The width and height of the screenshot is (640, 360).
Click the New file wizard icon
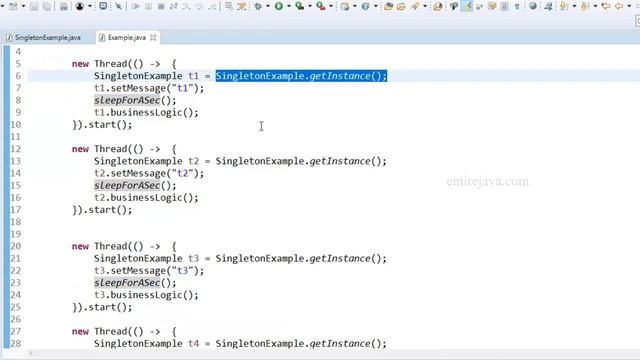[13, 6]
